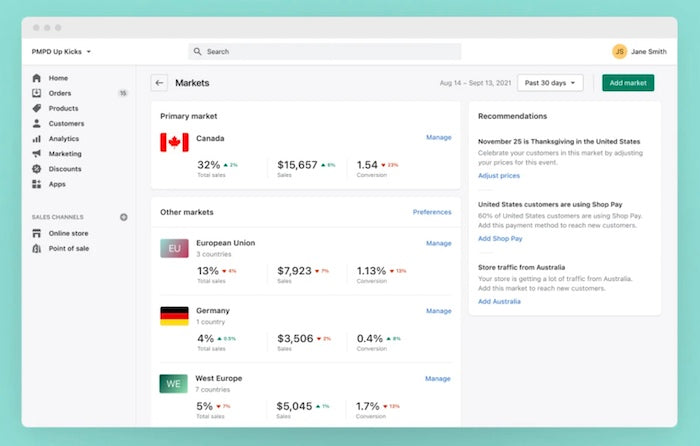Open the Past 30 days dropdown

coord(550,83)
